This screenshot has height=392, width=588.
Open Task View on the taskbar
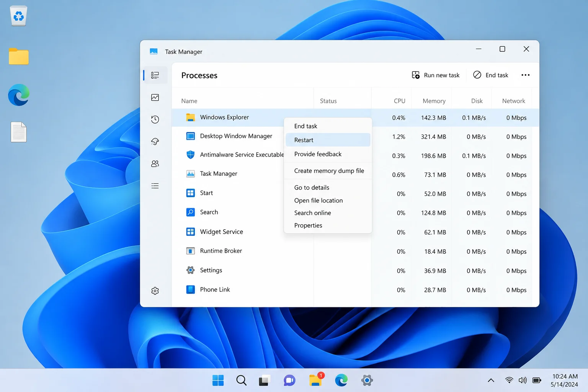(265, 380)
